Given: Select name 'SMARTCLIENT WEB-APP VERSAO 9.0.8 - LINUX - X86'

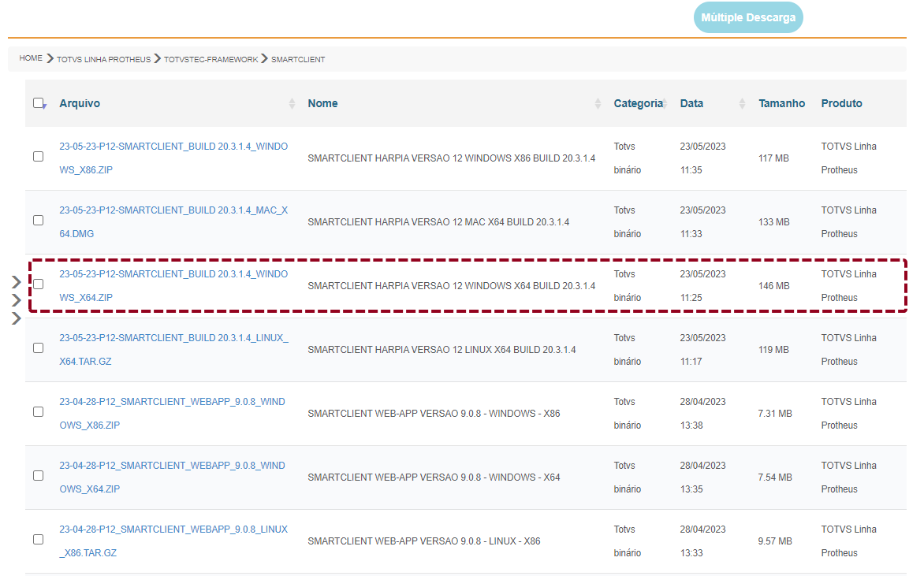Looking at the screenshot, I should coord(423,541).
